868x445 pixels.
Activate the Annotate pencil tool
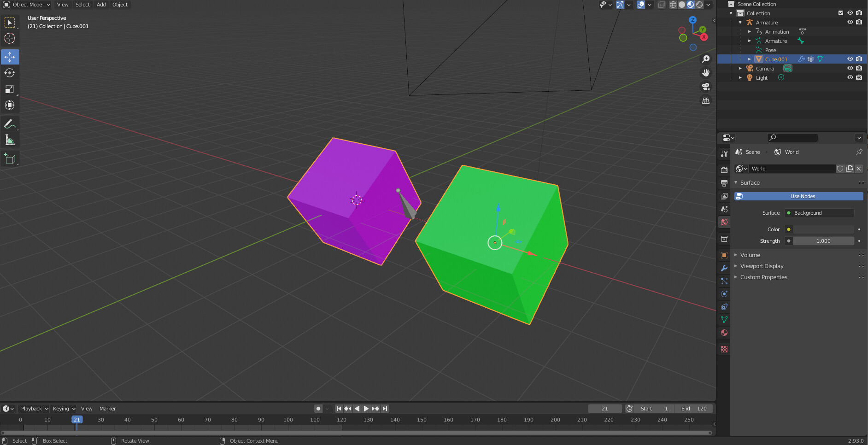click(10, 124)
